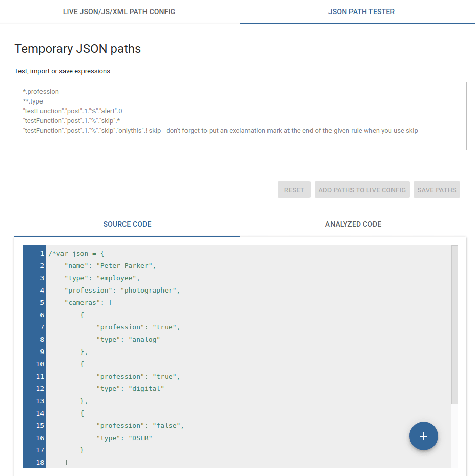Select the *.profession path expression

(x=41, y=91)
